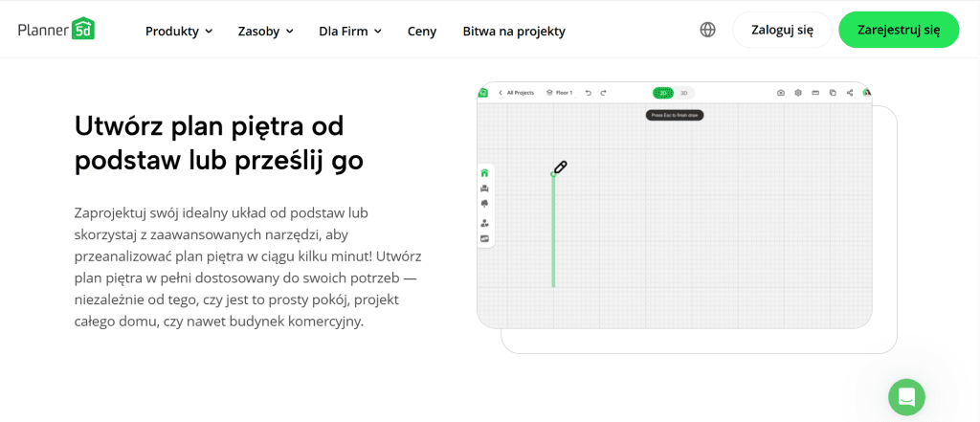This screenshot has height=422, width=980.
Task: Switch editor view to 3D
Action: click(x=683, y=93)
